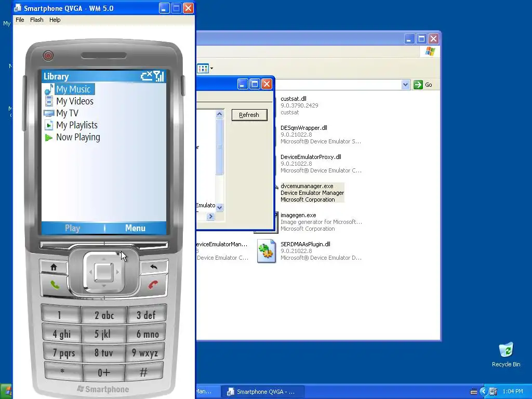The height and width of the screenshot is (399, 532).
Task: Click the 5 jkl key on keypad
Action: (103, 334)
